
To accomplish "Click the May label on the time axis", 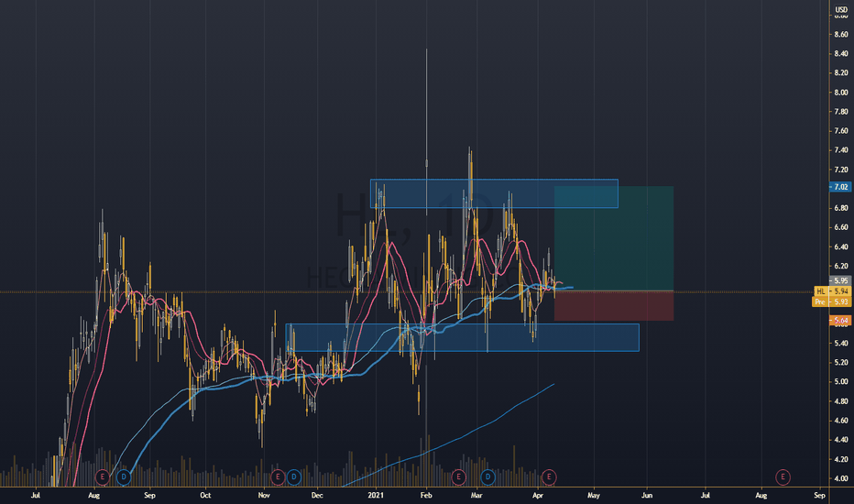I will point(594,495).
